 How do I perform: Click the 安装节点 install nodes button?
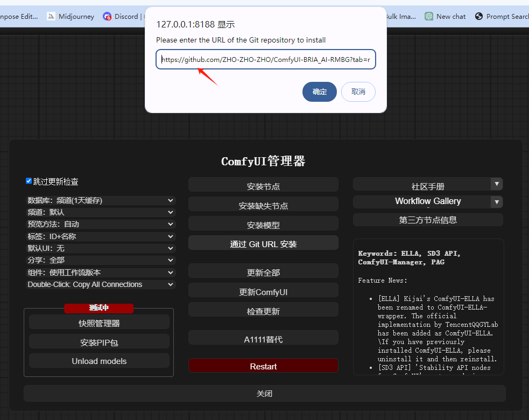coord(263,184)
